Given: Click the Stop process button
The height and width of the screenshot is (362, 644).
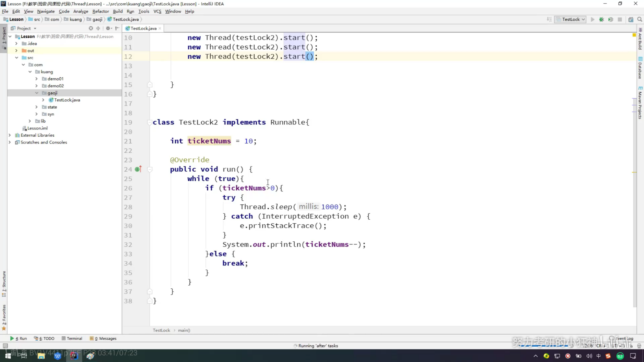Looking at the screenshot, I should pyautogui.click(x=620, y=19).
